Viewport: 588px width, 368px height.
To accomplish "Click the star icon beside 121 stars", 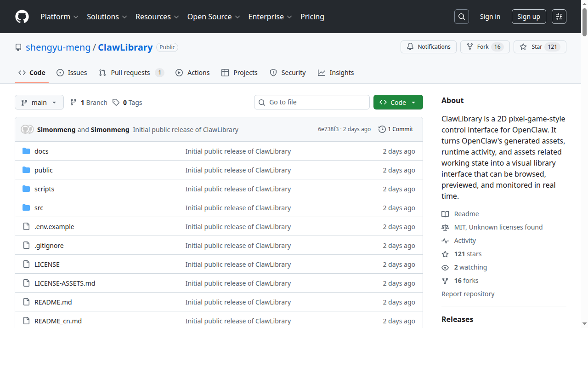I will pos(445,254).
